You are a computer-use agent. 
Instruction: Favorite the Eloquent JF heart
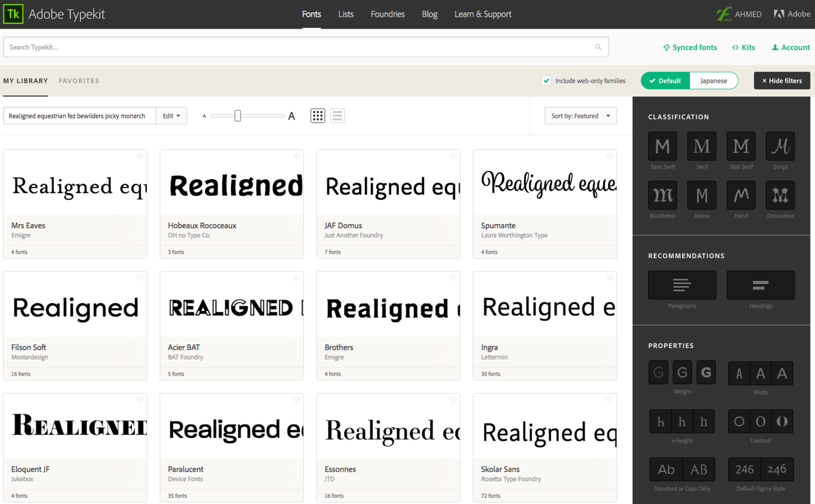coord(140,400)
